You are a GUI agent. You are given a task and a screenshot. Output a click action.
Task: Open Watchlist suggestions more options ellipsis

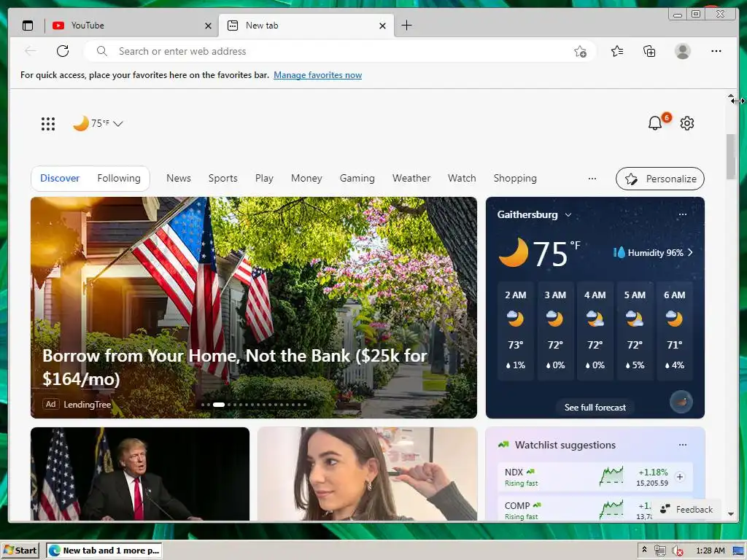click(683, 445)
